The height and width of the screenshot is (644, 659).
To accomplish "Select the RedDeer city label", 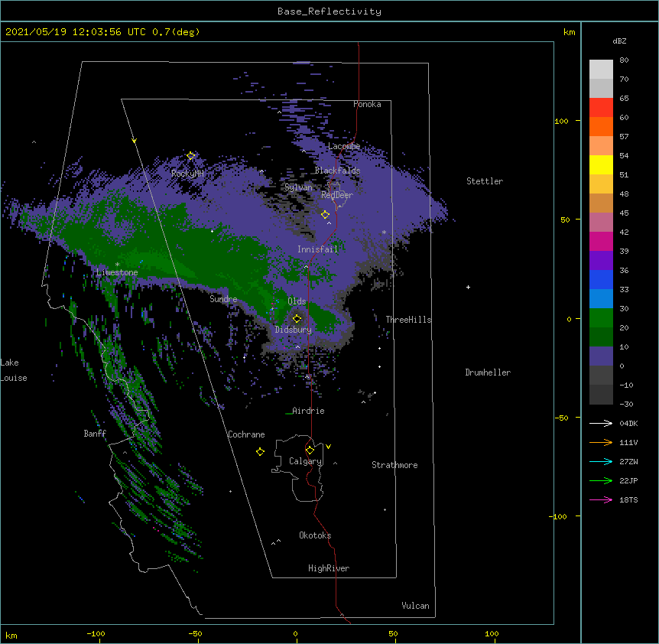I will [x=337, y=195].
